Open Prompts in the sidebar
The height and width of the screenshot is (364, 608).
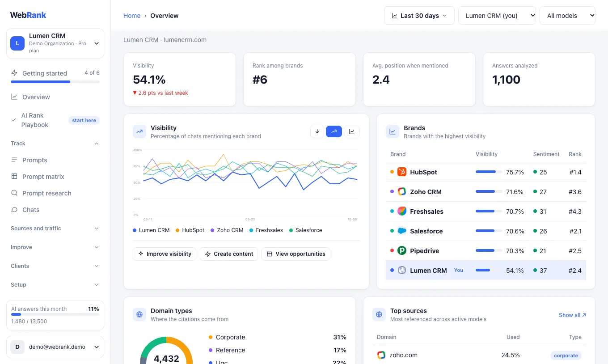click(x=55, y=160)
